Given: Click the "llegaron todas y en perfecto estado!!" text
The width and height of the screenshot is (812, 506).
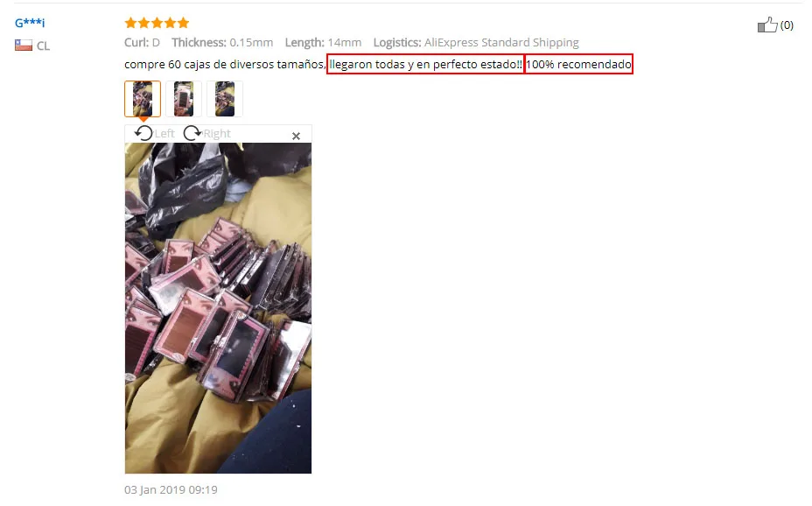Looking at the screenshot, I should coord(425,64).
